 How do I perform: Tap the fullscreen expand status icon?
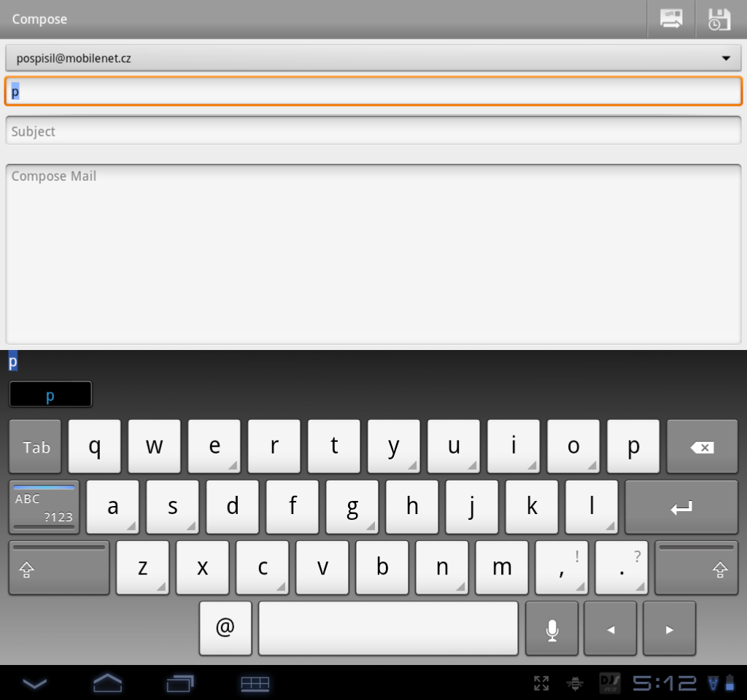click(x=541, y=684)
